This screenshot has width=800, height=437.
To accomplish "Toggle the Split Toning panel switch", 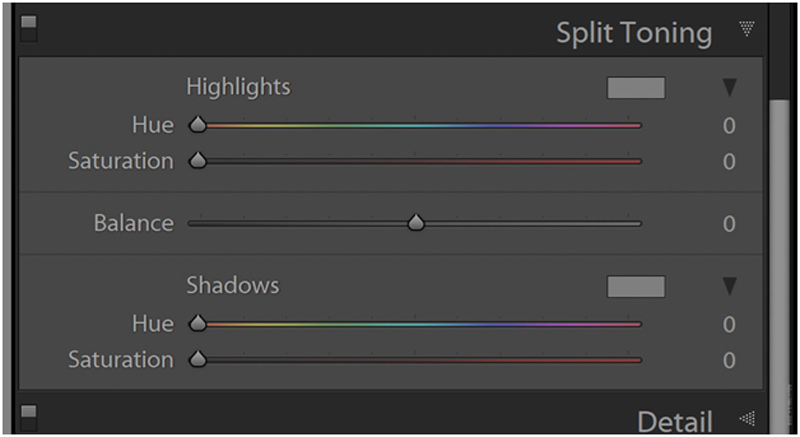I will tap(28, 28).
